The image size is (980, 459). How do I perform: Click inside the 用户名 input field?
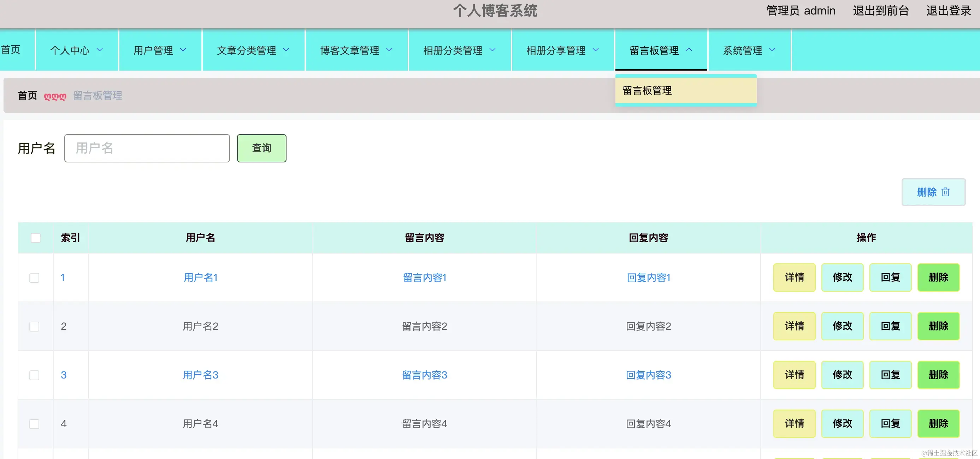pyautogui.click(x=147, y=148)
